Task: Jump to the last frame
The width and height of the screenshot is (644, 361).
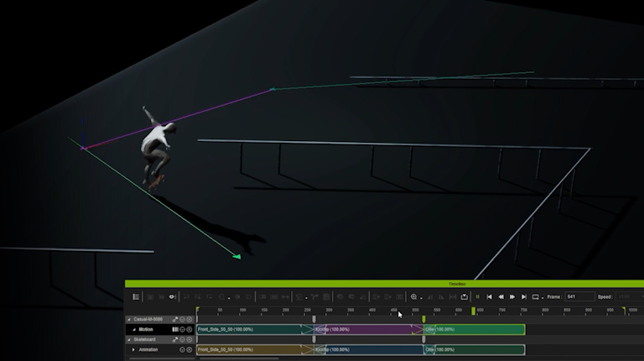Action: tap(524, 296)
